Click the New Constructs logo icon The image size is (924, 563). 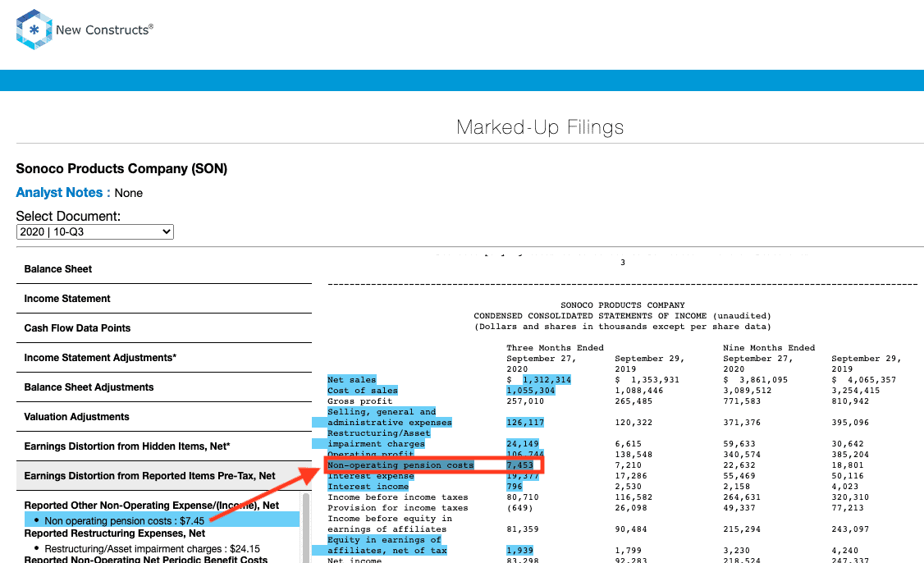pos(34,30)
